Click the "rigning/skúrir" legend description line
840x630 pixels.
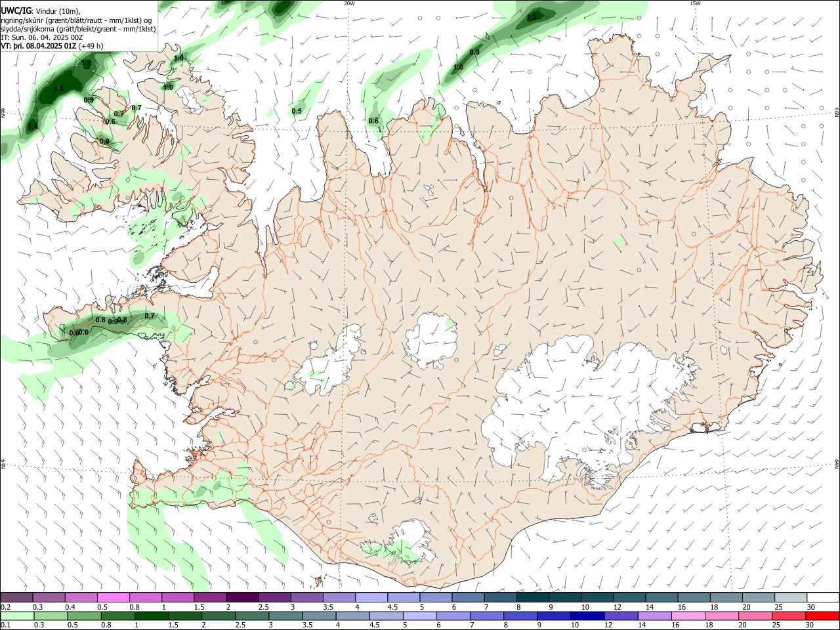[x=76, y=20]
